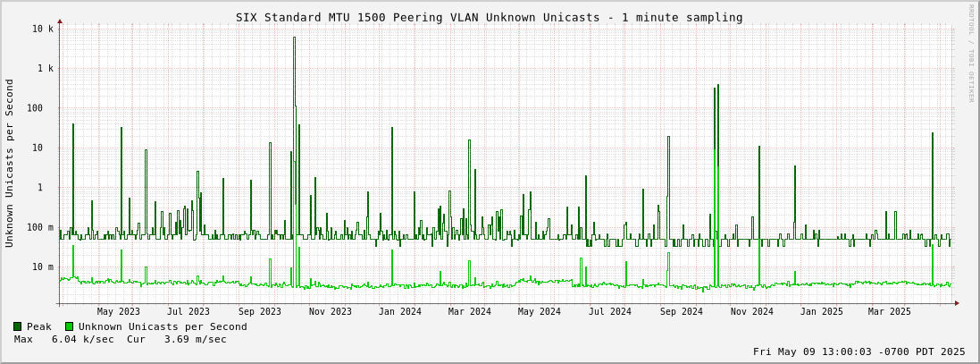The width and height of the screenshot is (980, 364).
Task: Select the Nov 2024 time axis label
Action: click(x=751, y=312)
